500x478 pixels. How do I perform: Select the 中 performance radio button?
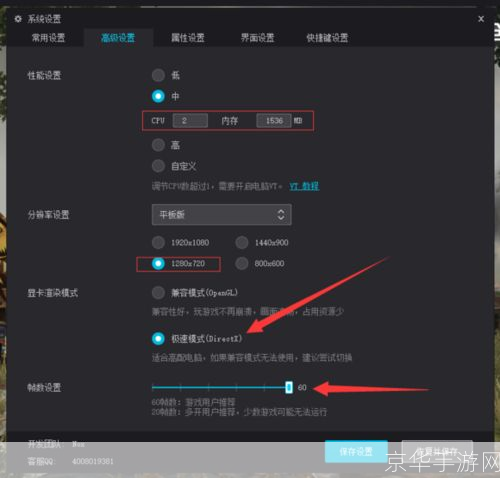point(158,96)
